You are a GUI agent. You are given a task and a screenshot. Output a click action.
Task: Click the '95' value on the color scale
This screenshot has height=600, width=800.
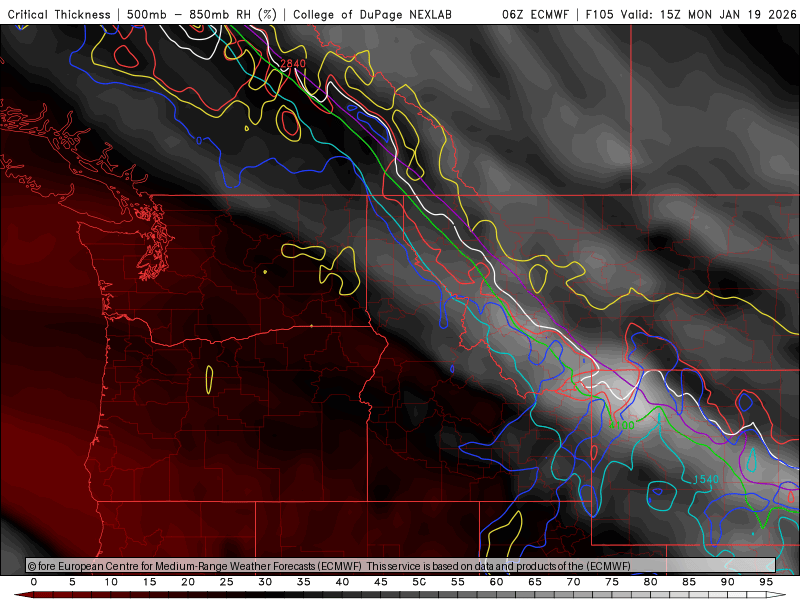point(766,582)
